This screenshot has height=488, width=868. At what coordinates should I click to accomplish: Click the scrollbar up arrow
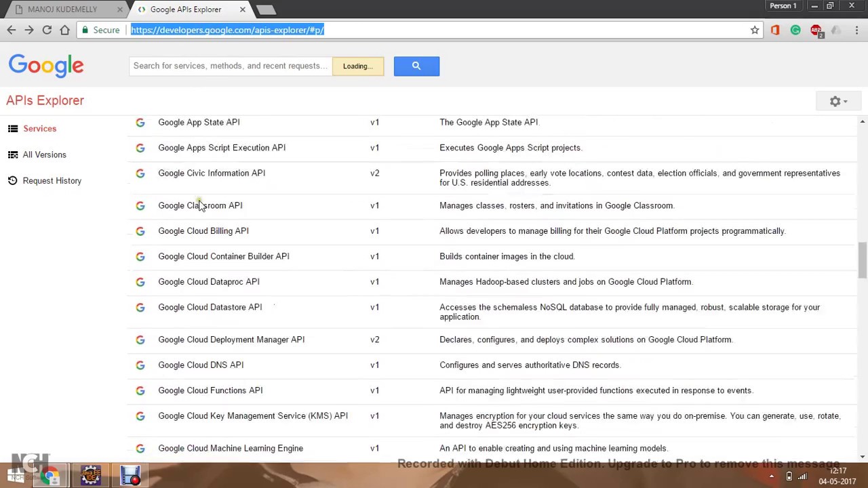[863, 122]
